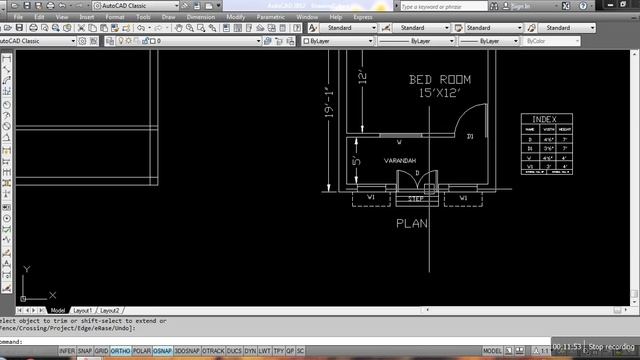Click Make Object's Layer Current icon

coord(268,41)
